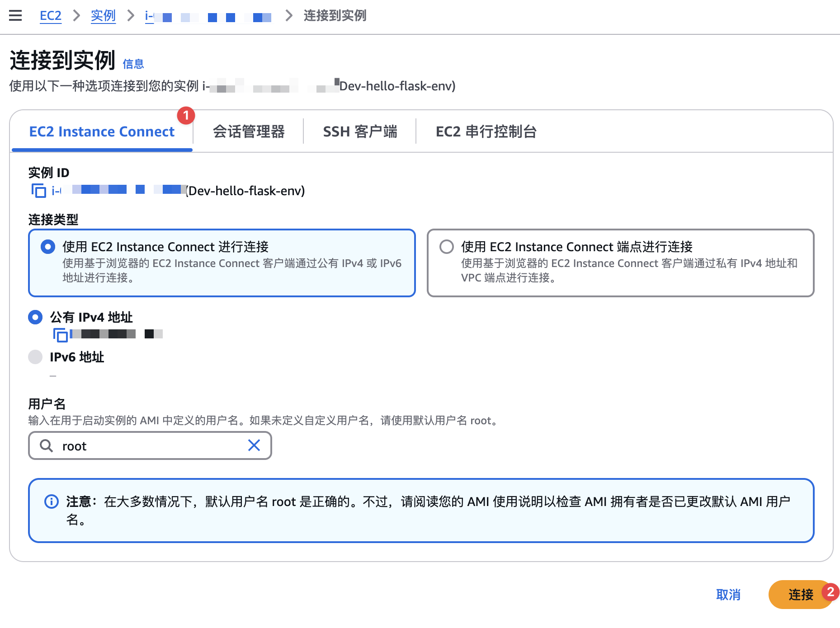Switch to 会话管理器 tab

249,131
